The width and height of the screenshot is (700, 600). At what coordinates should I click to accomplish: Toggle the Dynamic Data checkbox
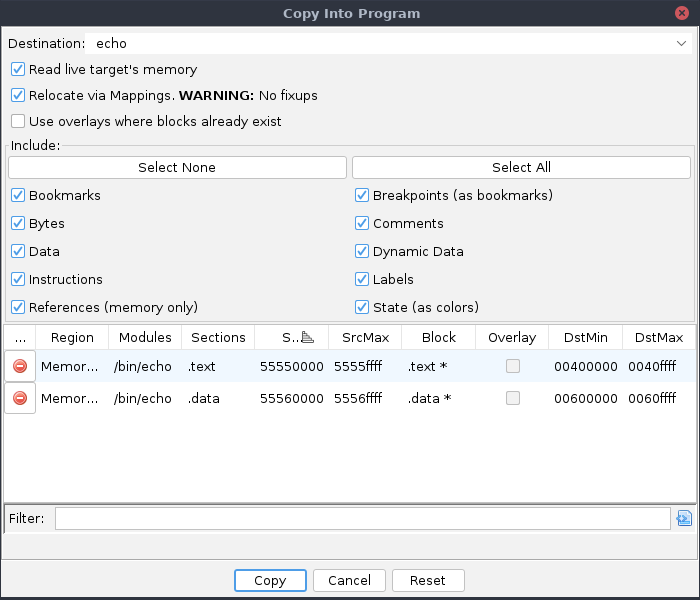tap(362, 252)
